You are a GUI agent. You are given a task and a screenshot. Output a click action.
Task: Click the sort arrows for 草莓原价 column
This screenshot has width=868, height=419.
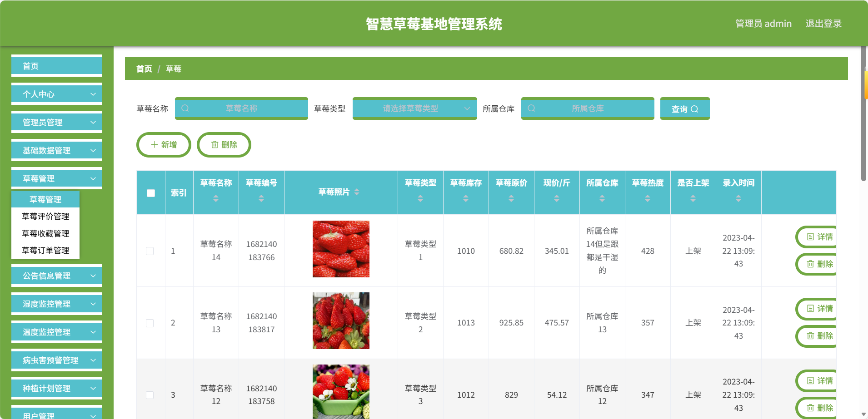[511, 198]
